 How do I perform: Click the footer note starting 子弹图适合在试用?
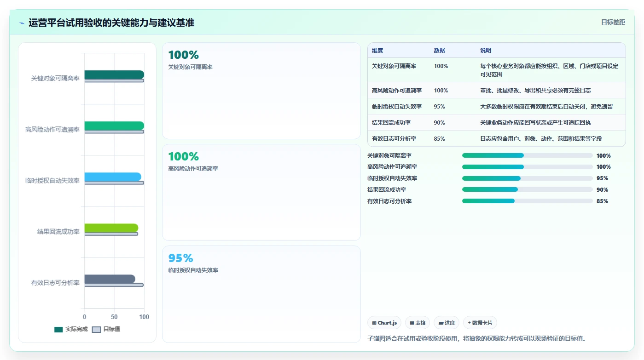(476, 338)
